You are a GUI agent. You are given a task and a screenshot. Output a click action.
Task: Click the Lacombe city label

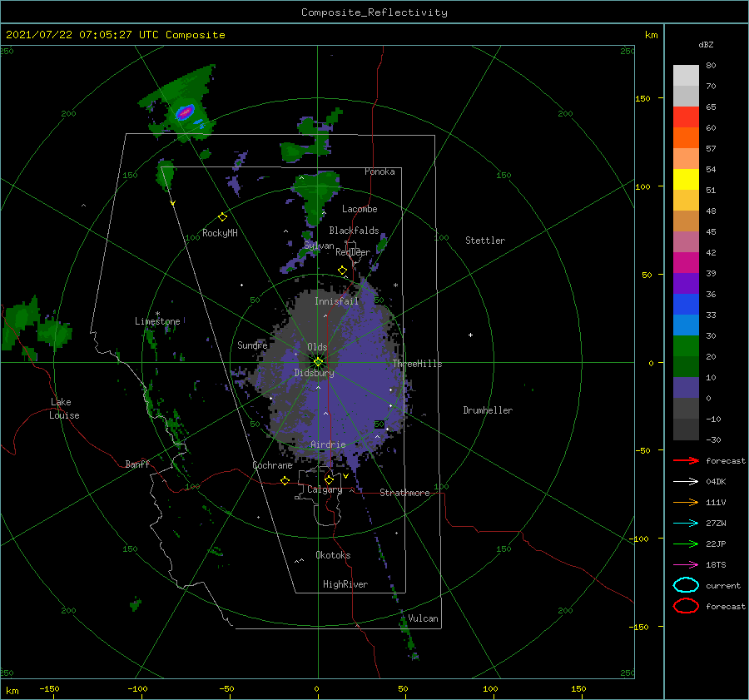click(360, 209)
